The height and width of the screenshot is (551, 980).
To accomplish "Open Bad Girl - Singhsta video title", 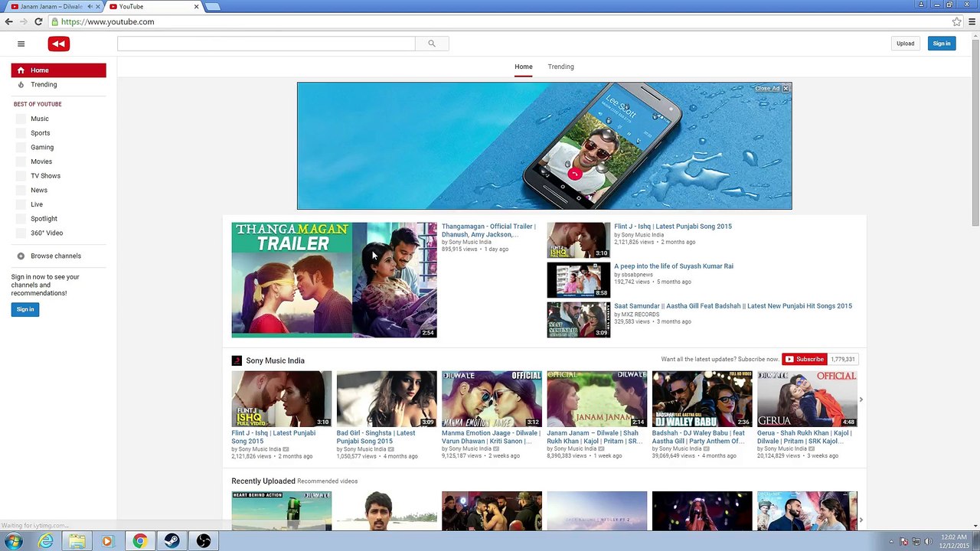I will [x=376, y=437].
